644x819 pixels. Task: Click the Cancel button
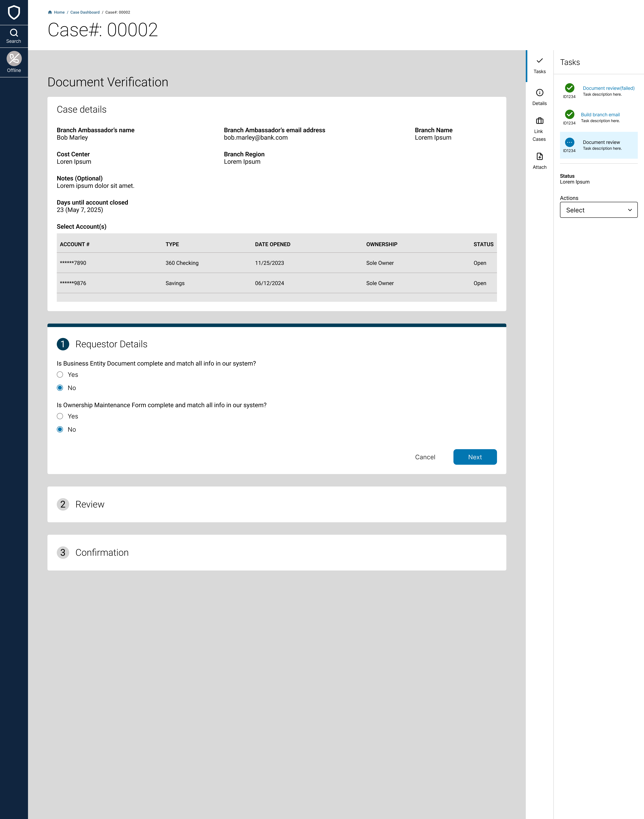click(x=425, y=457)
